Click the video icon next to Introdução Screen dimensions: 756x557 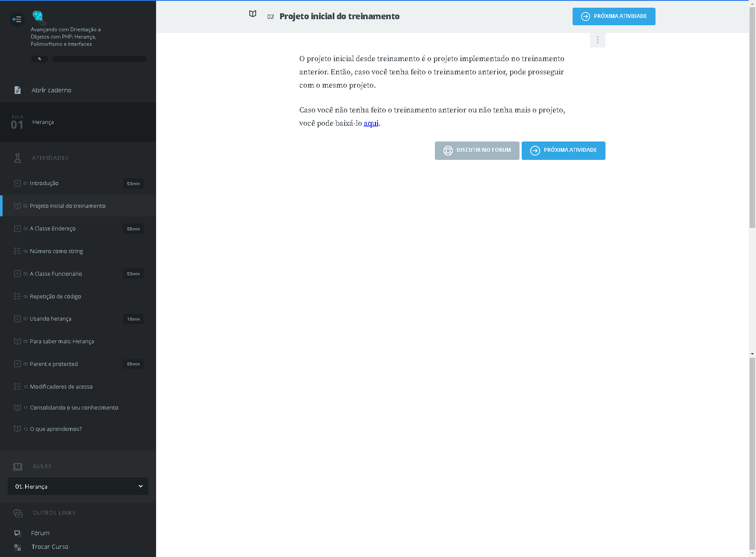(18, 183)
